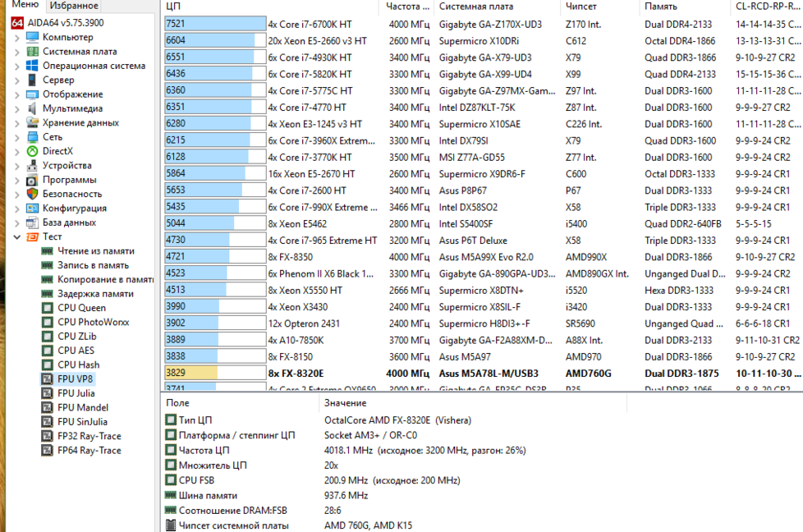The height and width of the screenshot is (532, 803).
Task: Click the Мультимедиа speaker icon
Action: click(x=32, y=108)
